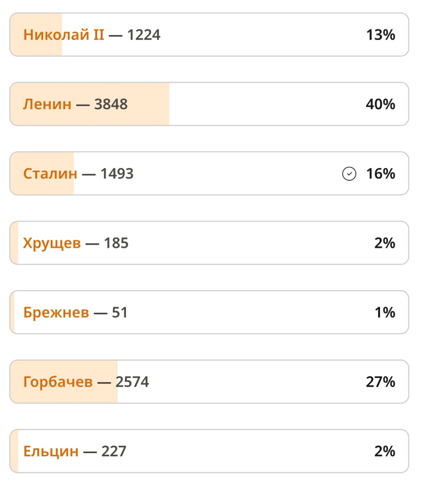
Task: Choose the Горбачев poll option
Action: pyautogui.click(x=209, y=382)
